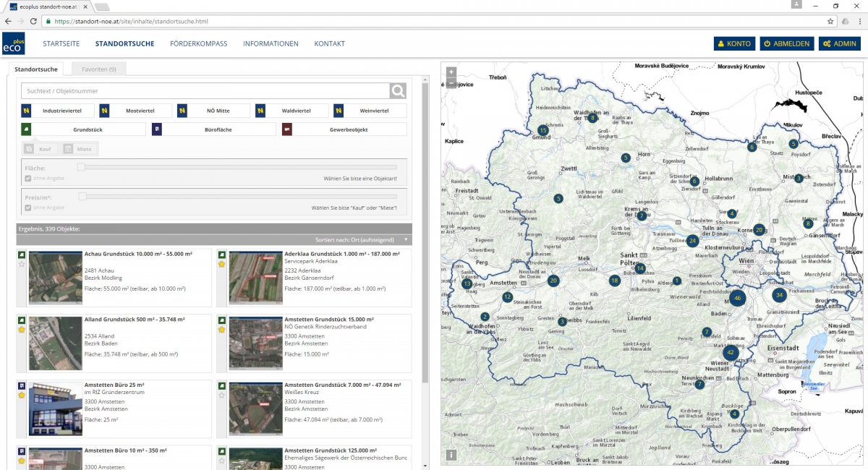Image resolution: width=868 pixels, height=470 pixels.
Task: Open the Amstetten Büro 25 m² listing title
Action: (114, 385)
